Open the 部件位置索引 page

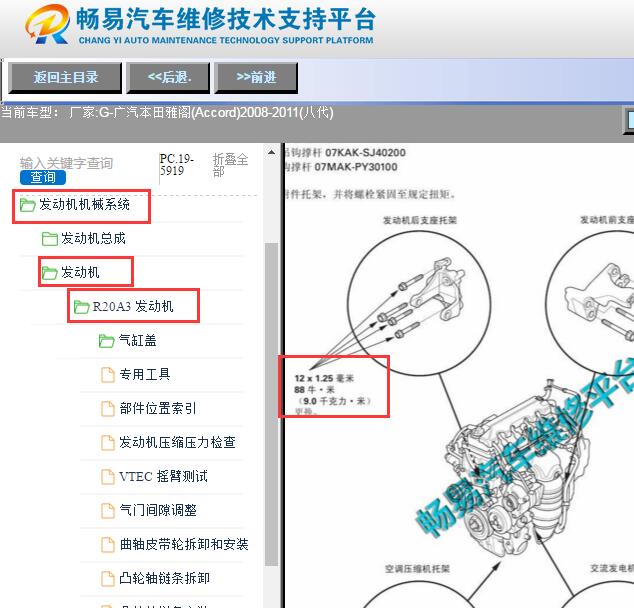[158, 408]
